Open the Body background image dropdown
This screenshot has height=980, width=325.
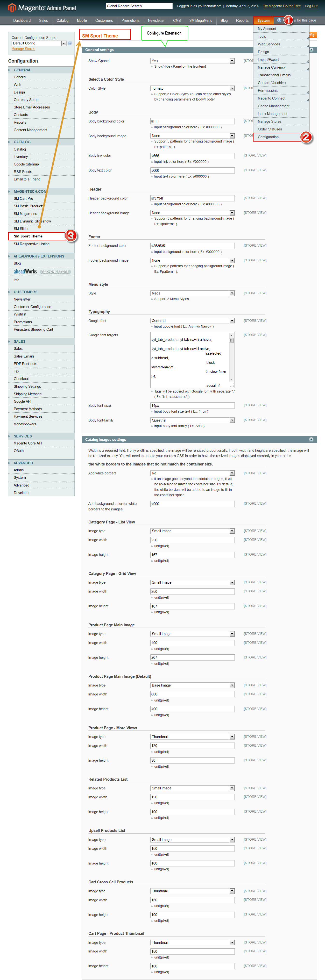[x=192, y=136]
